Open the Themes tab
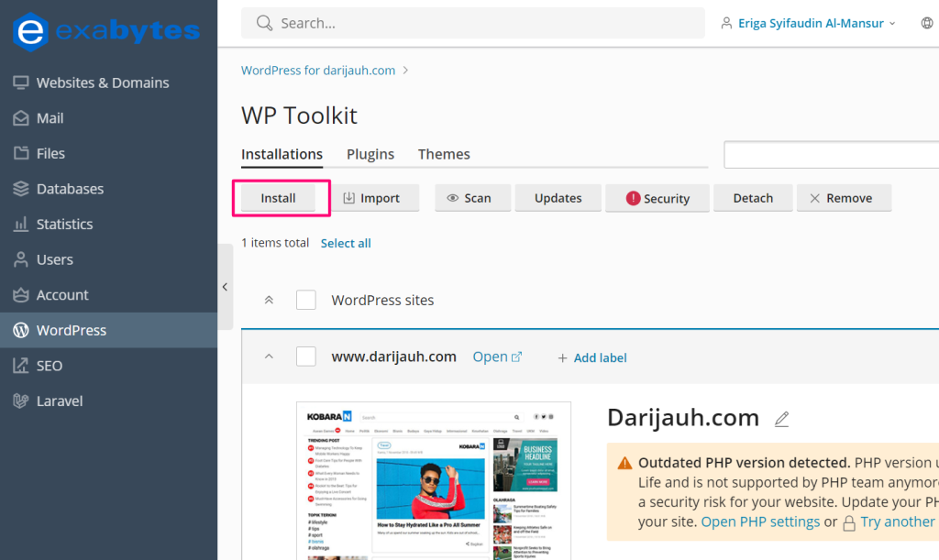This screenshot has width=939, height=560. tap(444, 154)
